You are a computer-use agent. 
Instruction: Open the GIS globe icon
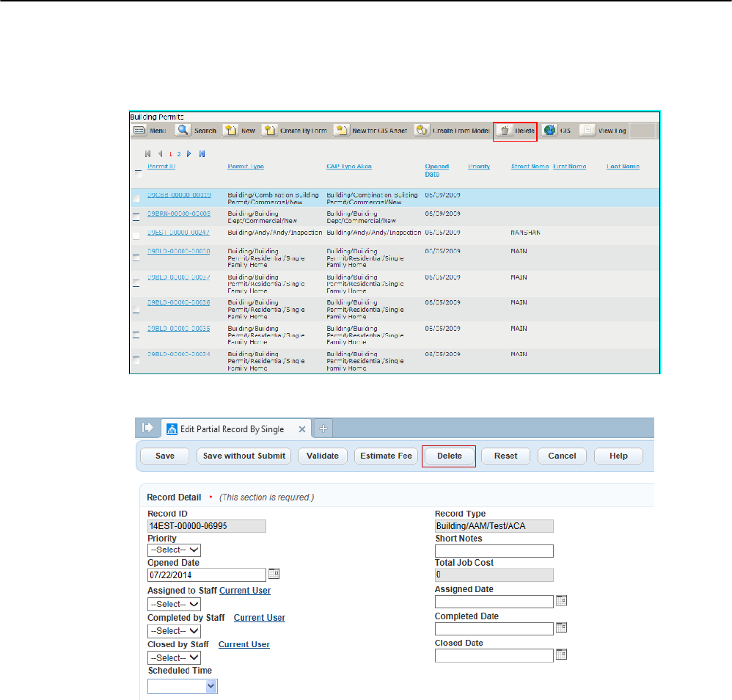click(x=550, y=130)
